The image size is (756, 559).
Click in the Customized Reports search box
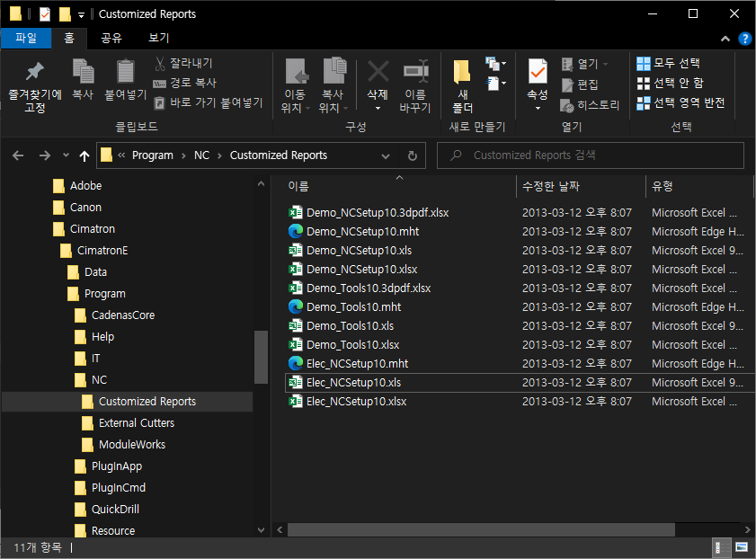pos(590,155)
